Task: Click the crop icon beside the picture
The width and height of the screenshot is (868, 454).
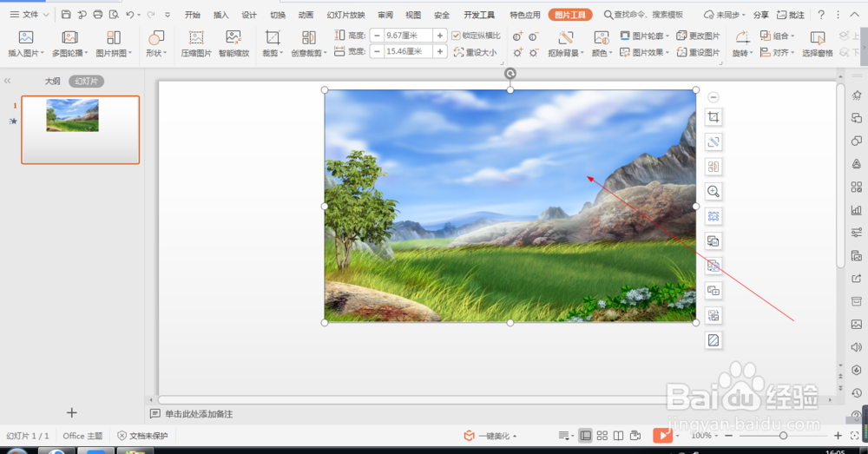Action: 713,117
